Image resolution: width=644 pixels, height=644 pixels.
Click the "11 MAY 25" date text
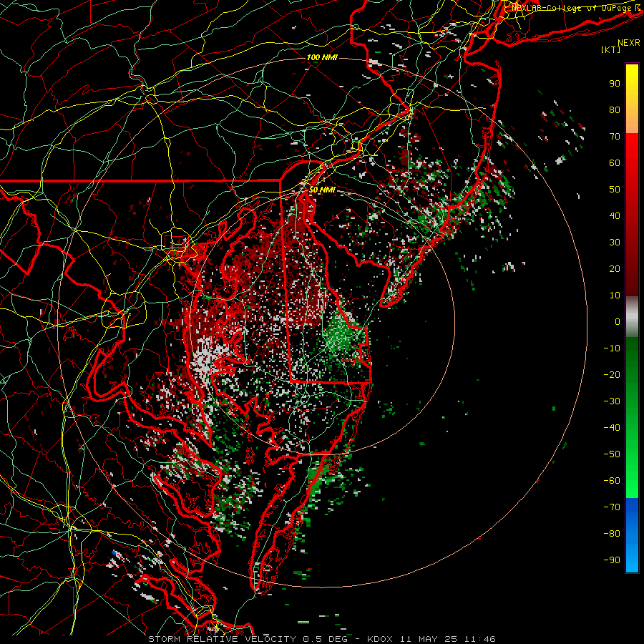coord(429,639)
